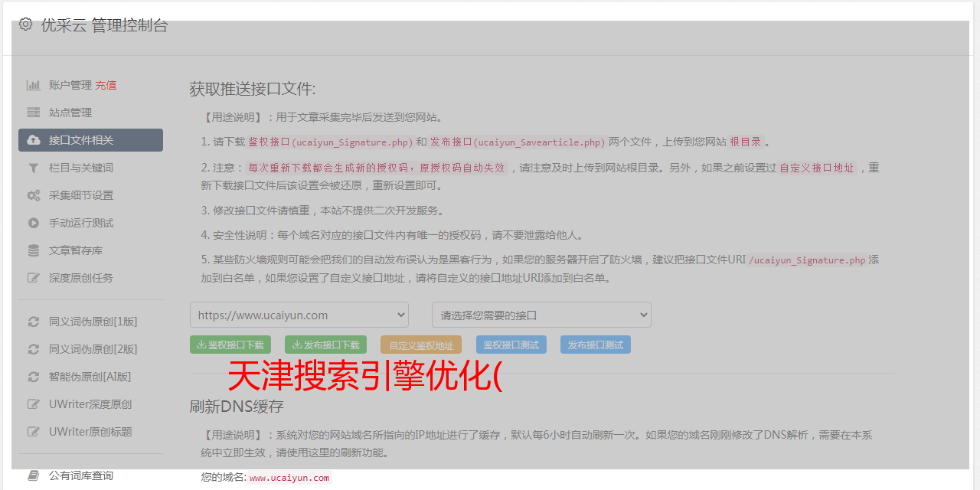Click the refresh icon next to 智能伪原创[AI版]

tap(34, 377)
